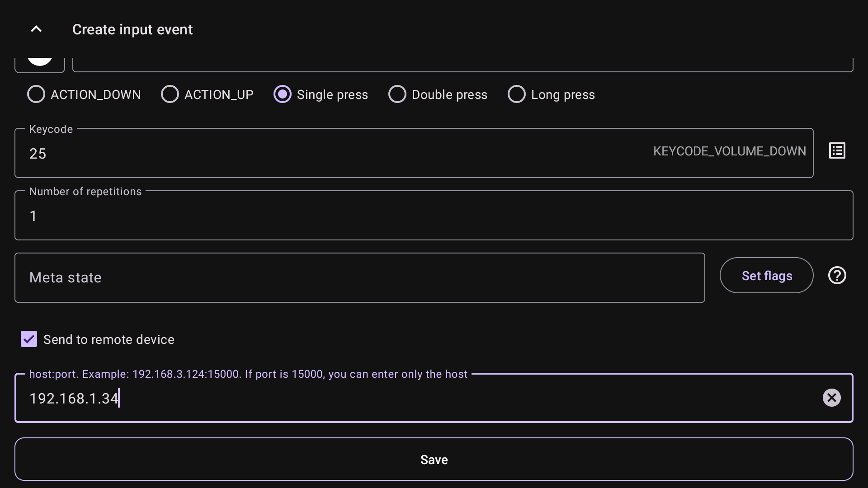Uncheck the Send to remote device checkbox

(29, 339)
